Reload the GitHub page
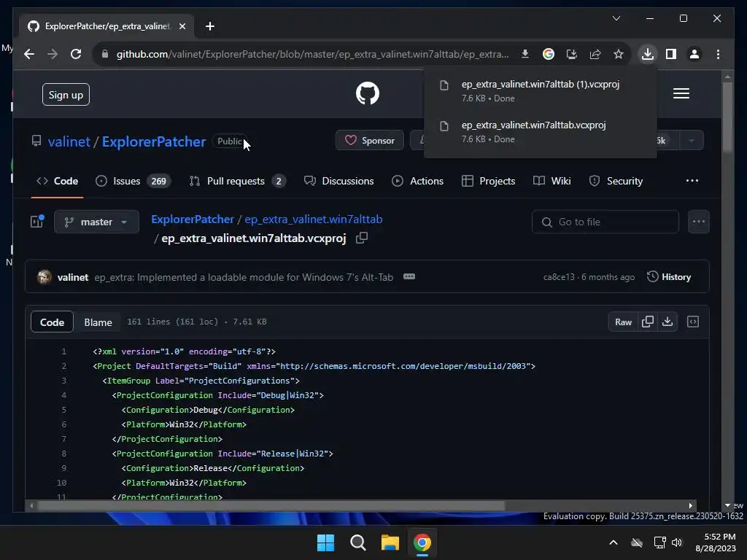Image resolution: width=747 pixels, height=560 pixels. point(76,54)
